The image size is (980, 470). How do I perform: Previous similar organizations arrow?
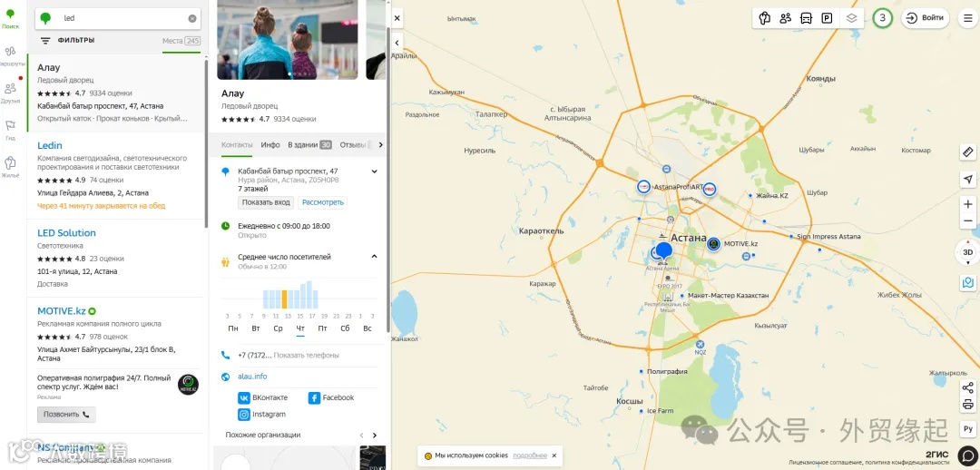pos(361,435)
